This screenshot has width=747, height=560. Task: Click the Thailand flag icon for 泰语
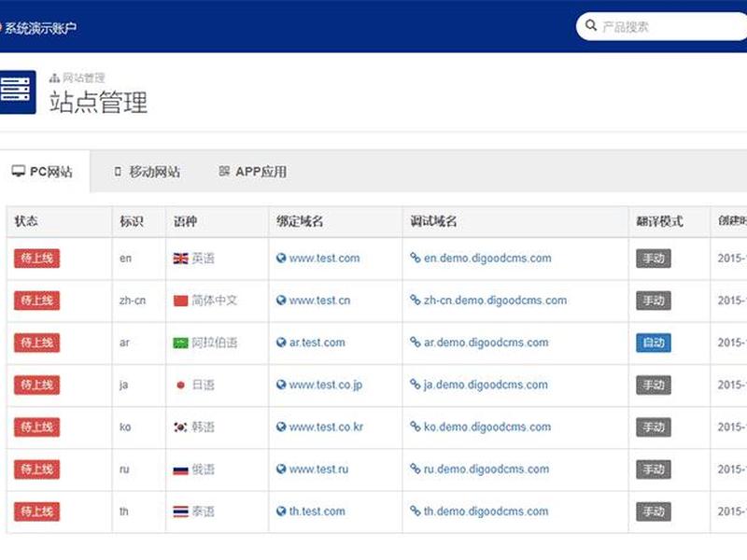[x=180, y=511]
